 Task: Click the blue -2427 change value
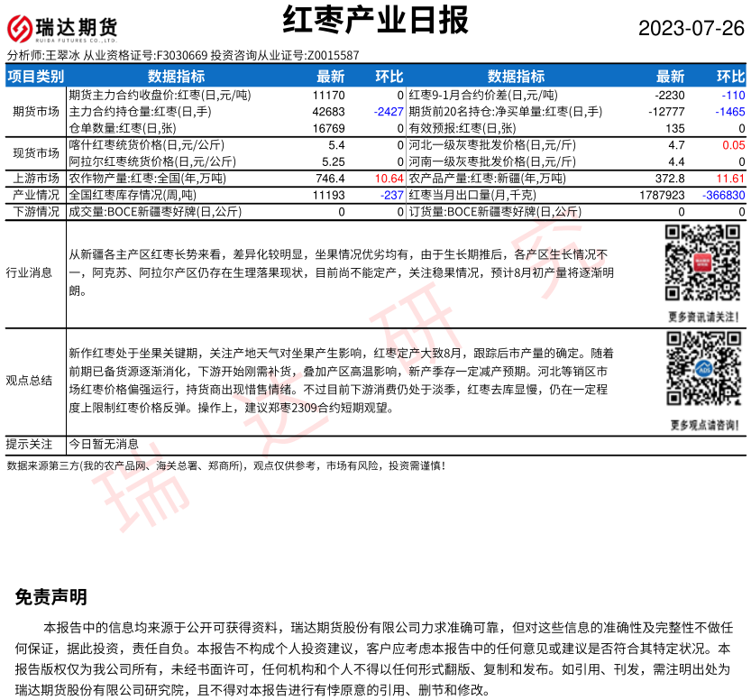[x=388, y=112]
